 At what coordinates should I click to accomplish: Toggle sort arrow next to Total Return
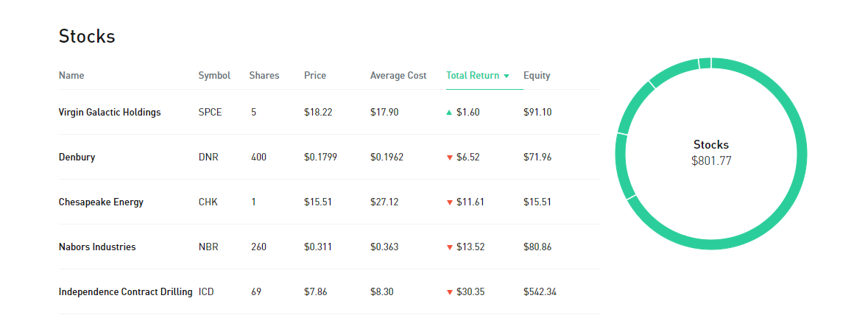[507, 76]
